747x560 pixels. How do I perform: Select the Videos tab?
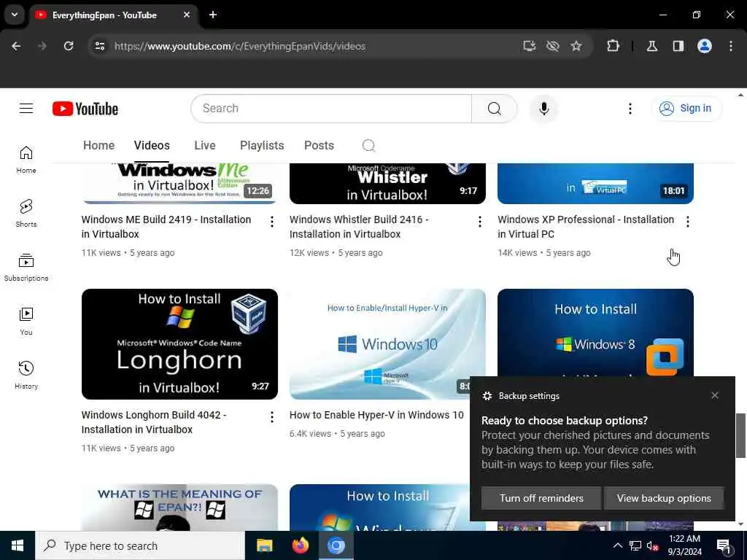(x=152, y=145)
